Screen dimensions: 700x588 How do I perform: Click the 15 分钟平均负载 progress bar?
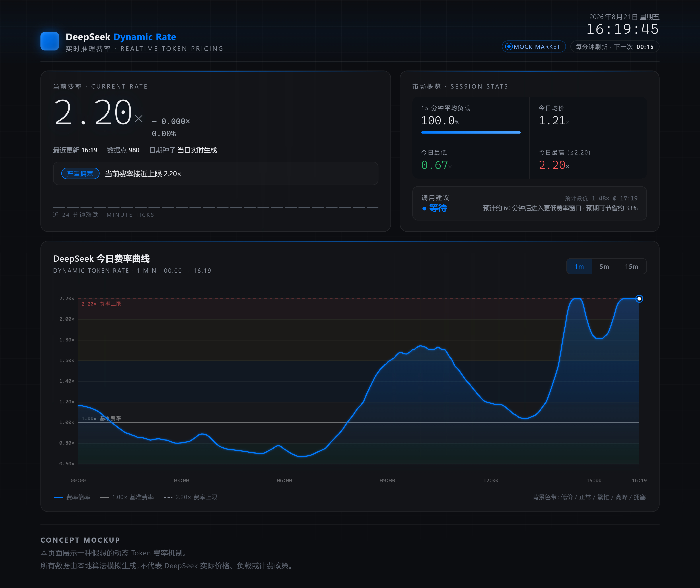pyautogui.click(x=470, y=132)
